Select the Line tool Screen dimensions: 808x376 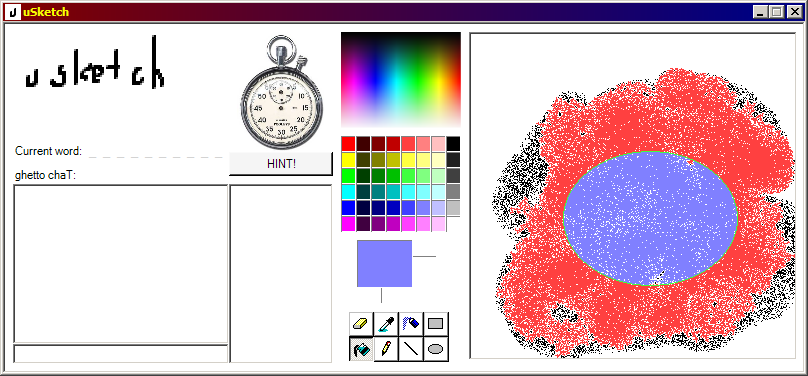point(411,349)
